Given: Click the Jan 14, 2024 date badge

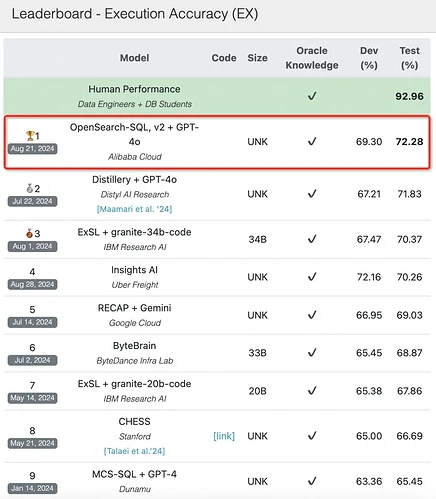Looking at the screenshot, I should [x=32, y=488].
